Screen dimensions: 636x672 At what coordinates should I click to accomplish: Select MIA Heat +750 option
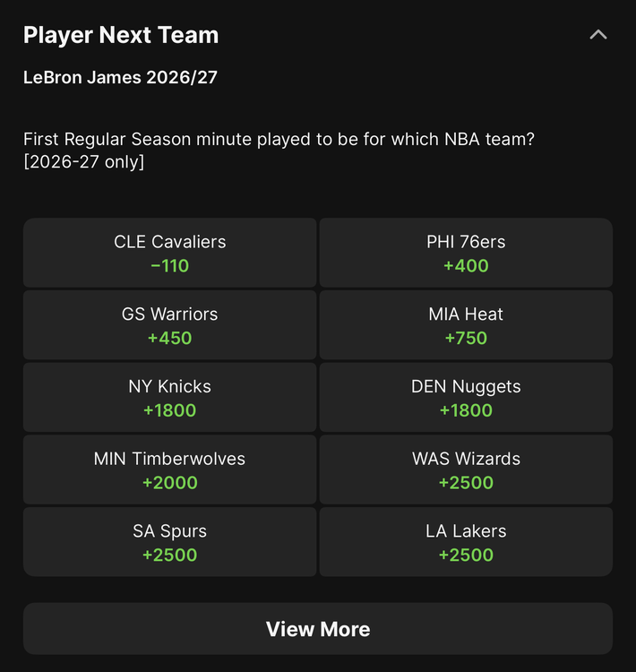click(466, 325)
